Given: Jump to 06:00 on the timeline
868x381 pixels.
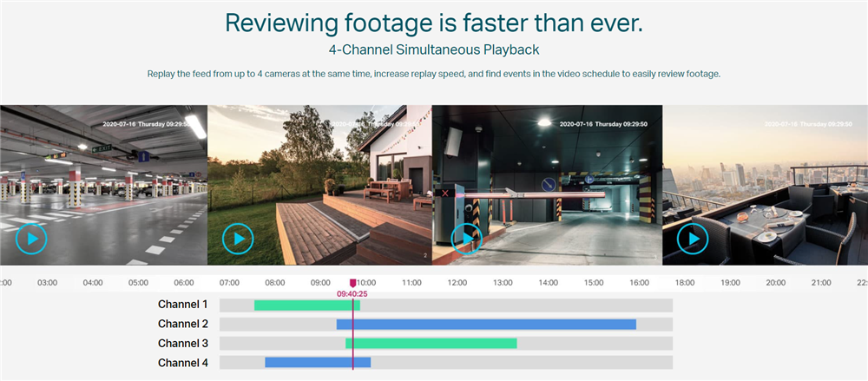Looking at the screenshot, I should 184,283.
